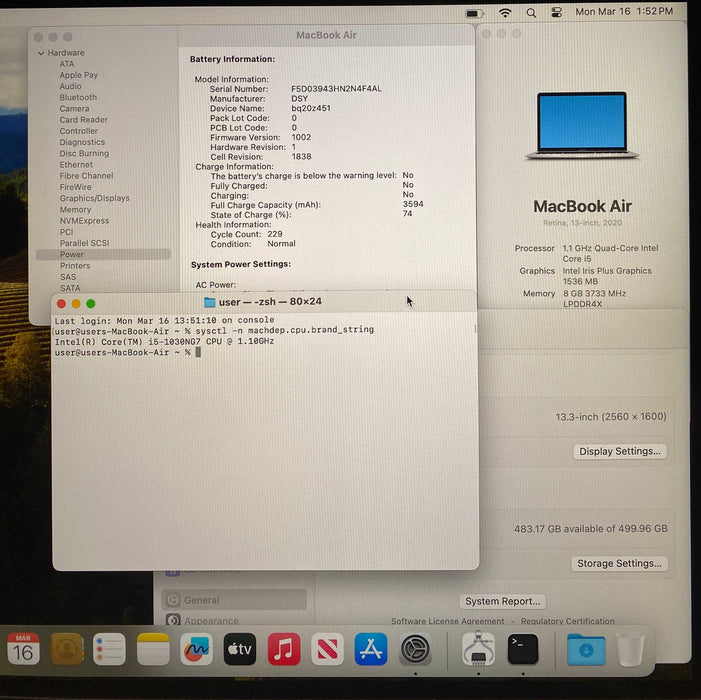The image size is (701, 700).
Task: Click the Condition value Normal
Action: (x=281, y=244)
